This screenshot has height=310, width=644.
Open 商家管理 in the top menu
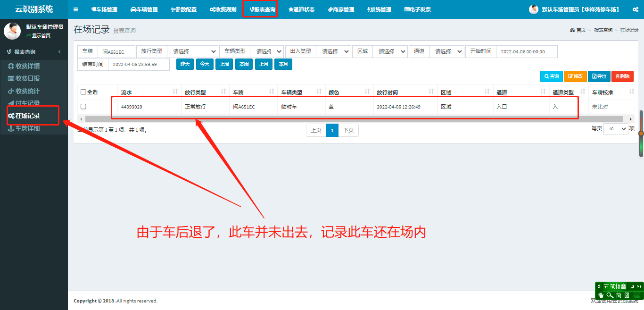click(341, 9)
